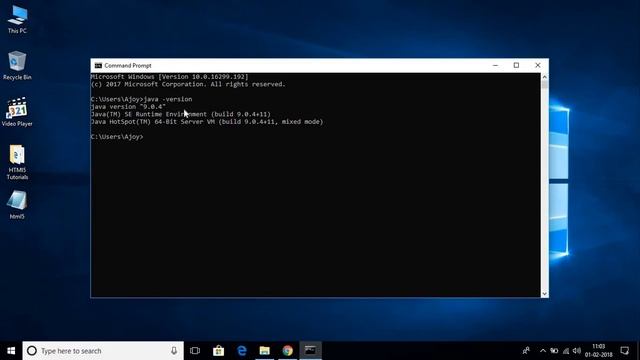Click the Type here to search box
640x360 pixels.
tap(103, 351)
